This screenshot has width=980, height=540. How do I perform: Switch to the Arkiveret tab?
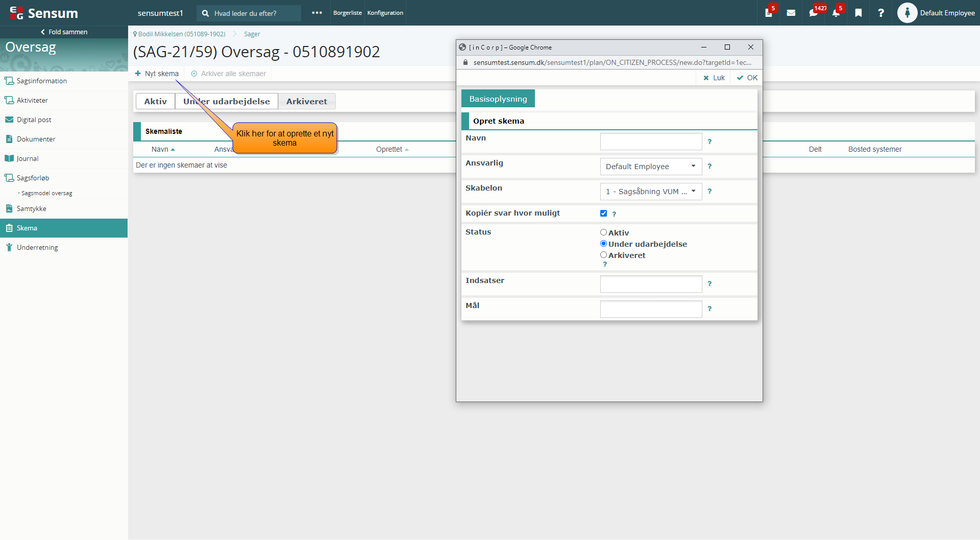(x=307, y=101)
